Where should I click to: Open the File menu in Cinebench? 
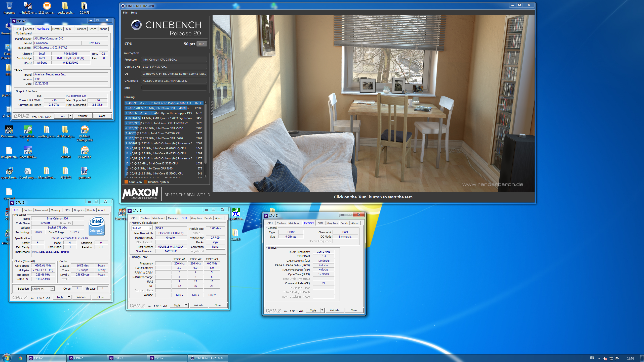coord(125,13)
